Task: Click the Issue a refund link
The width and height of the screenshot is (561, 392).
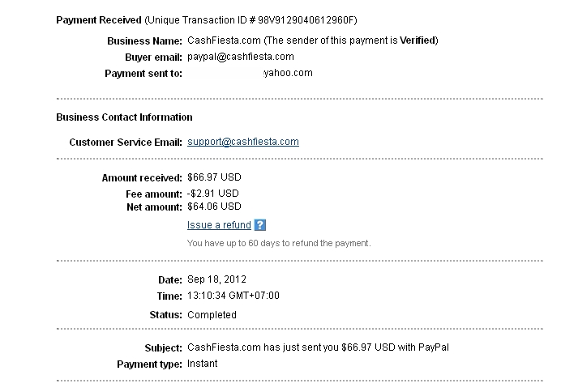Action: 219,225
